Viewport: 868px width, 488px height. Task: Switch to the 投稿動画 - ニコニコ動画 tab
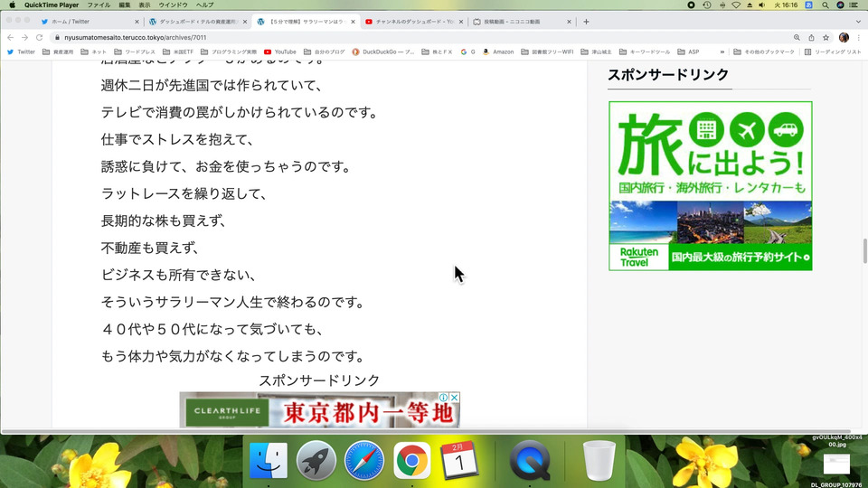[x=521, y=22]
